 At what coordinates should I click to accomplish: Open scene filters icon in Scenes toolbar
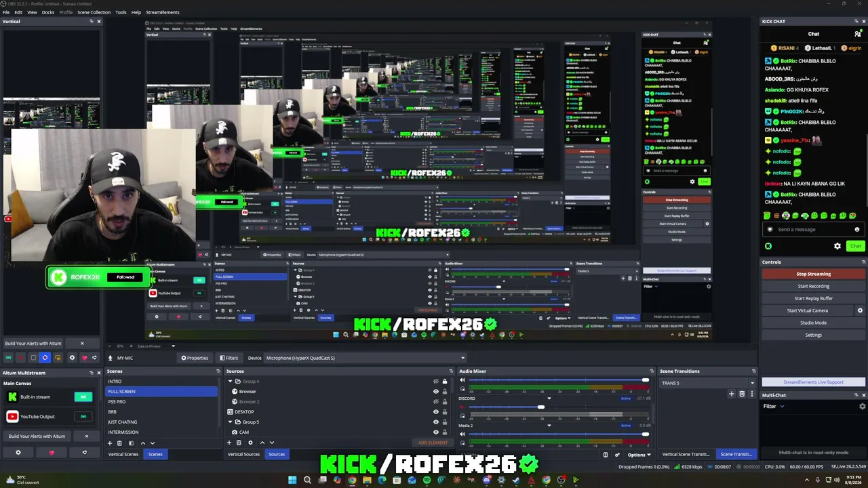[x=131, y=443]
